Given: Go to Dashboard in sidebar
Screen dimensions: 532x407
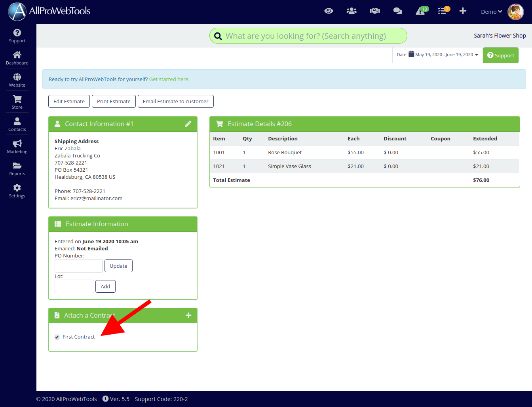Looking at the screenshot, I should pyautogui.click(x=17, y=58).
